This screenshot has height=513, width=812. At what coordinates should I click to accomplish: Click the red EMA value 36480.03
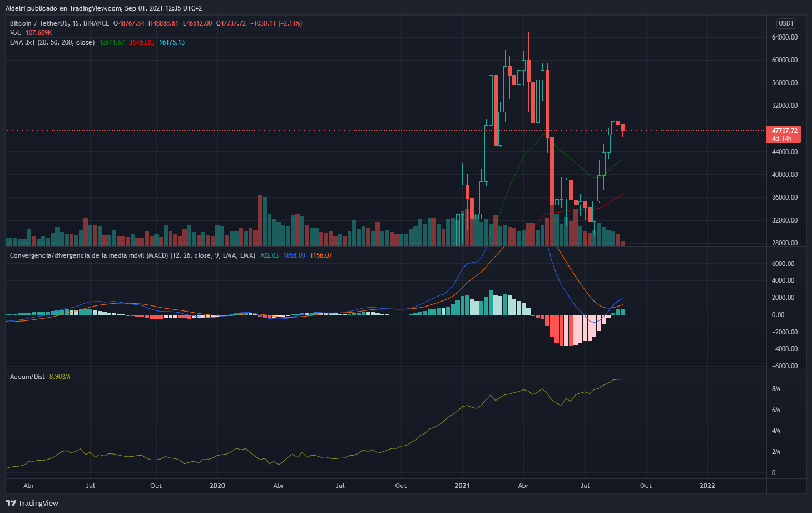pyautogui.click(x=142, y=42)
